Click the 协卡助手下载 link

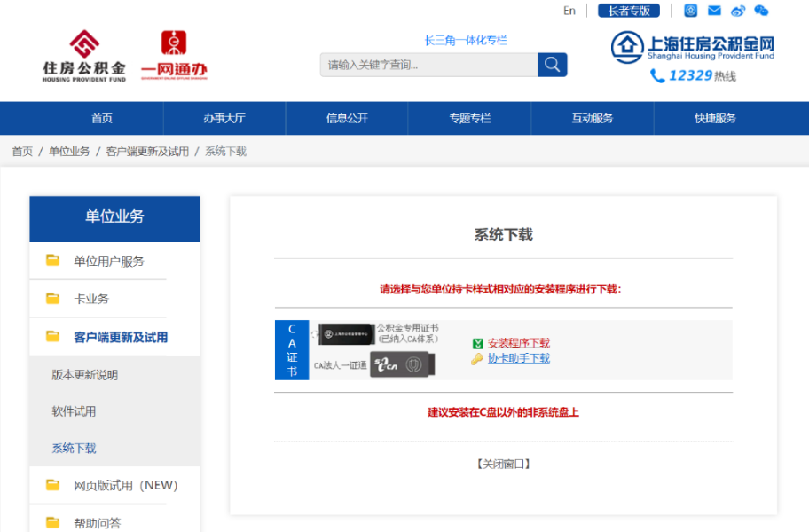click(x=518, y=358)
